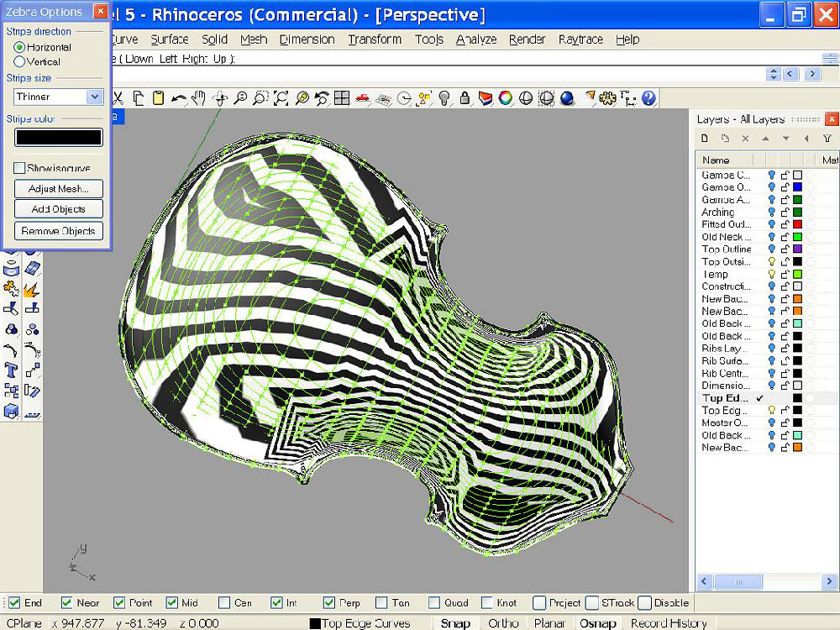The height and width of the screenshot is (630, 840).
Task: Select Horizontal stripe direction
Action: tap(20, 47)
